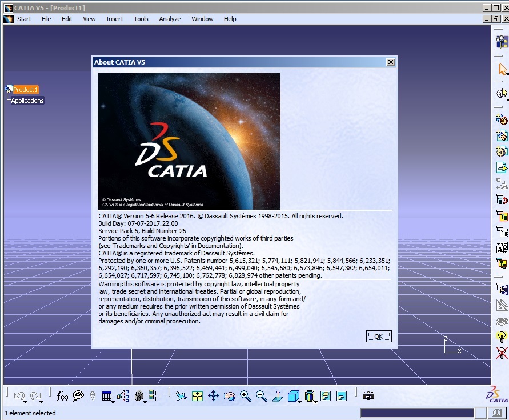Click the yellow stacked tree icon
509x420 pixels.
pos(502,263)
